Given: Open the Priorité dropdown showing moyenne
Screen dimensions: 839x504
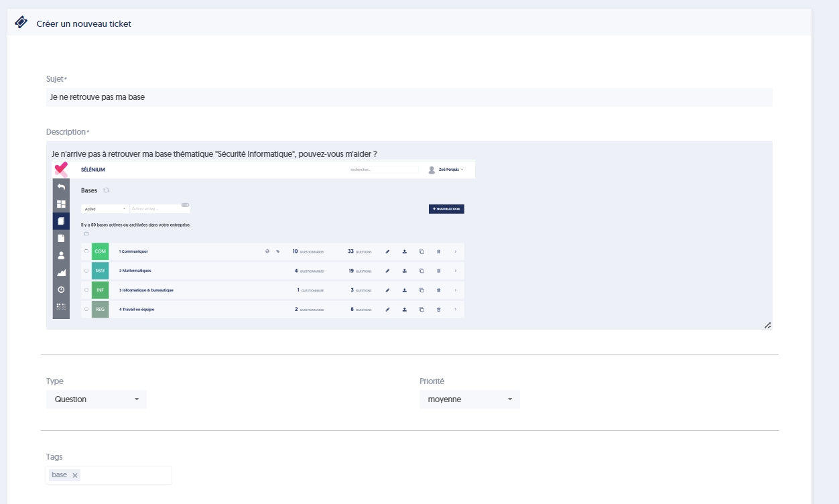Looking at the screenshot, I should point(470,399).
